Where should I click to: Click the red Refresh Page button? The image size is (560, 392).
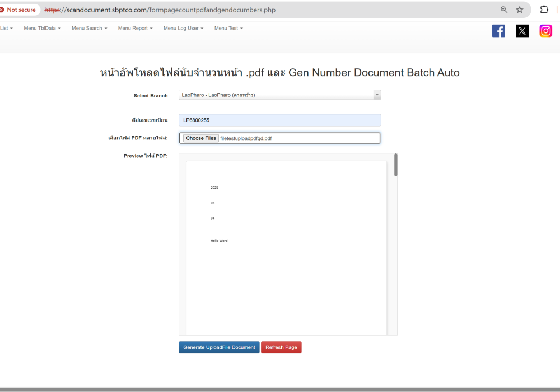click(x=281, y=347)
